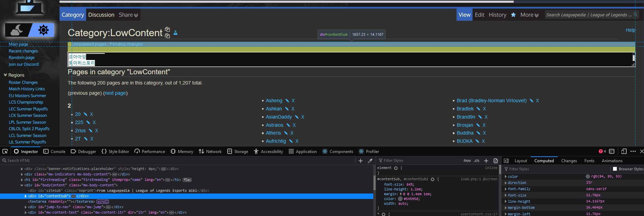Expand the computed color property
Image resolution: width=644 pixels, height=216 pixels.
tap(506, 176)
